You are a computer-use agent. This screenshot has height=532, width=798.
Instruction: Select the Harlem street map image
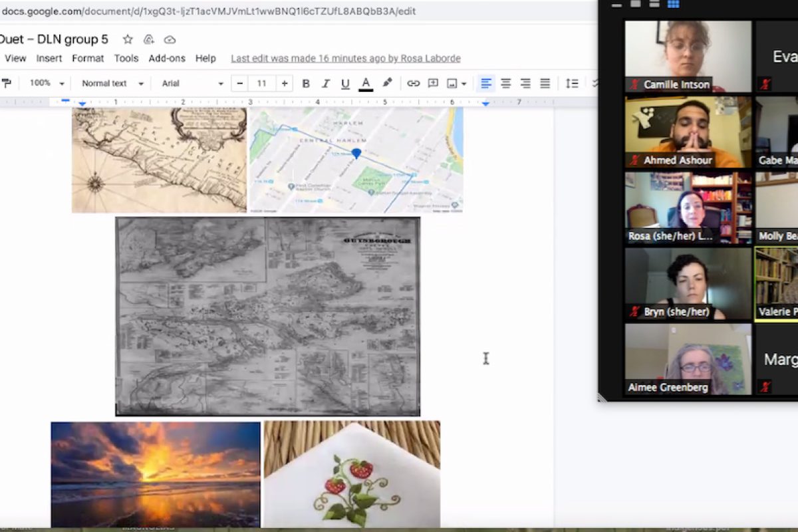pos(356,160)
